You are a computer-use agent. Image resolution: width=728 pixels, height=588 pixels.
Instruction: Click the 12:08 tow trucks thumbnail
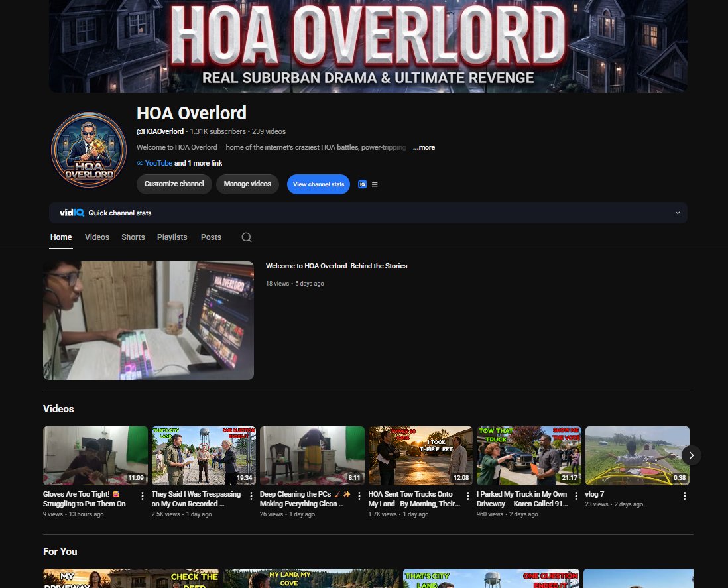[x=420, y=455]
